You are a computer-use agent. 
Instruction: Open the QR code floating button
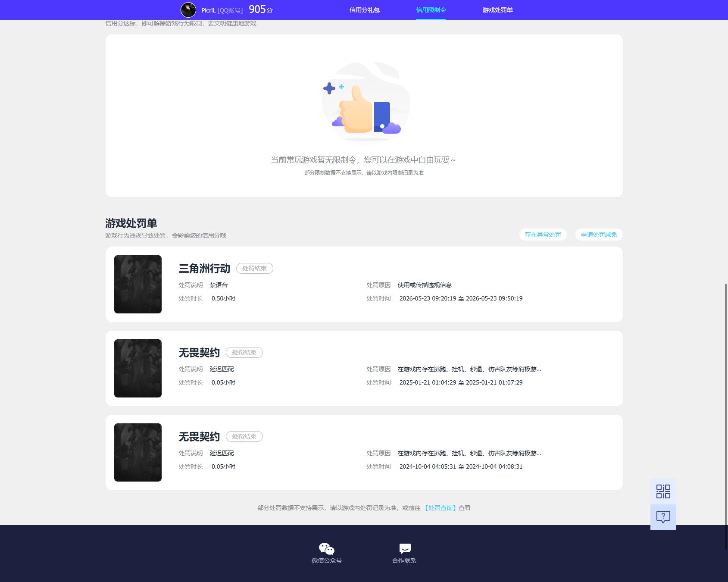point(663,491)
